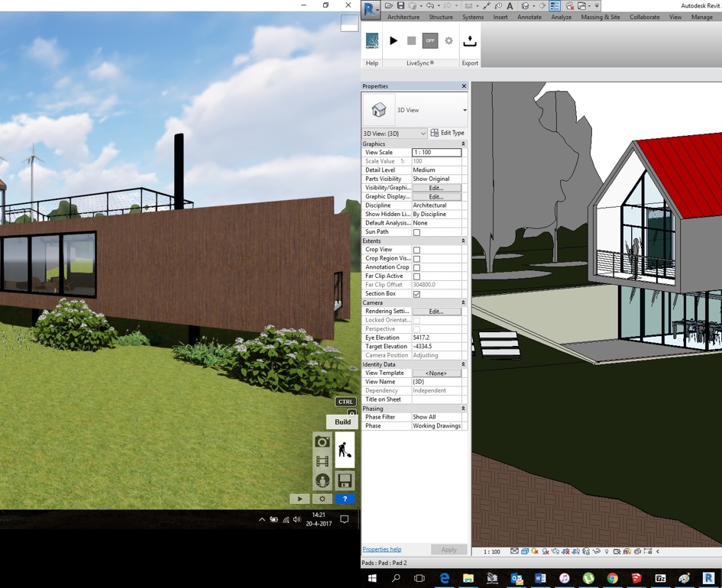Switch to the Annotate tab
This screenshot has height=588, width=722.
tap(529, 17)
